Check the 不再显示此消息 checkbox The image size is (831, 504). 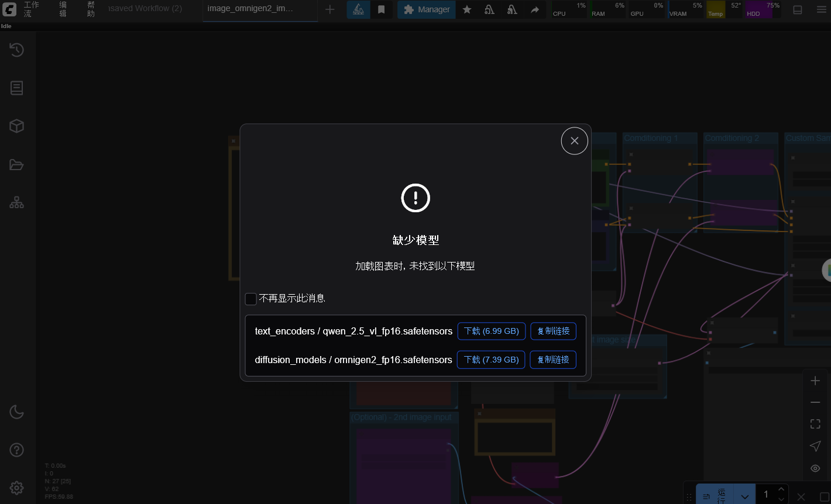pos(251,299)
